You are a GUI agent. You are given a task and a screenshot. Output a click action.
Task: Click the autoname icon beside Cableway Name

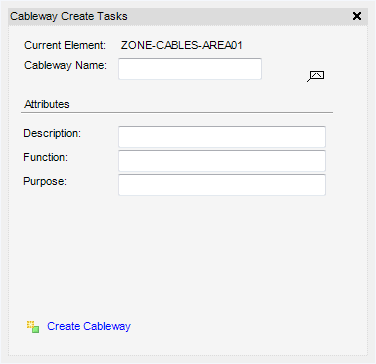tap(316, 76)
